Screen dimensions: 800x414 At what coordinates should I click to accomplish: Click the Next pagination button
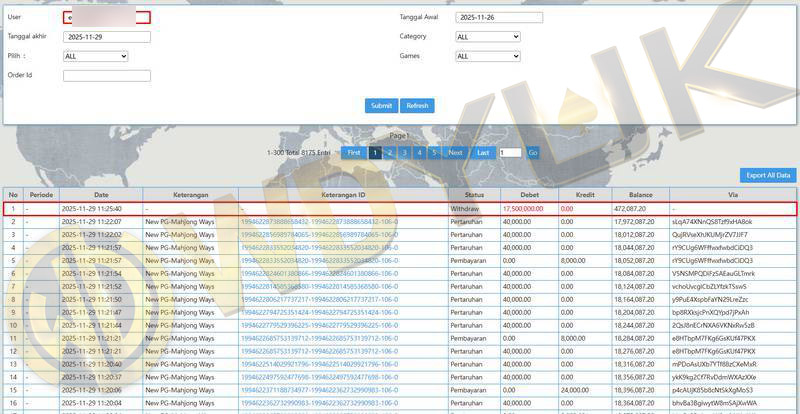[x=455, y=152]
